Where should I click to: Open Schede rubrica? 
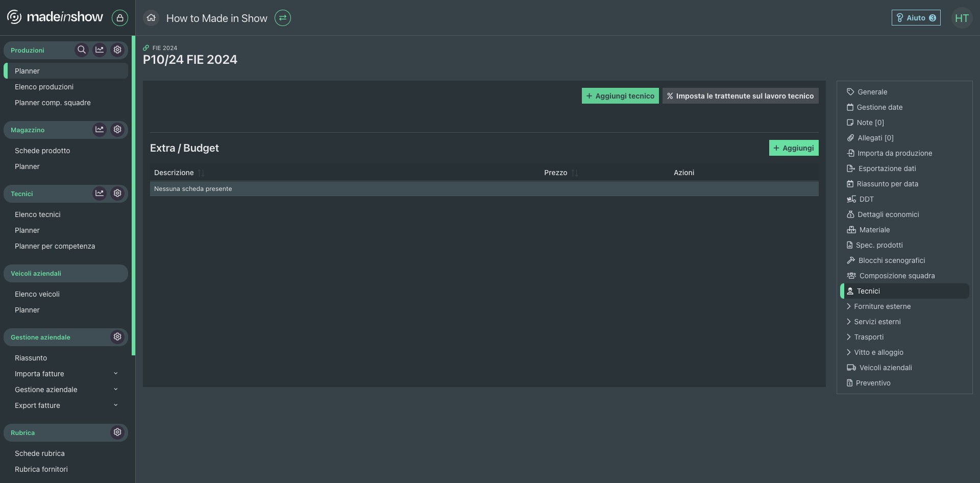[40, 453]
